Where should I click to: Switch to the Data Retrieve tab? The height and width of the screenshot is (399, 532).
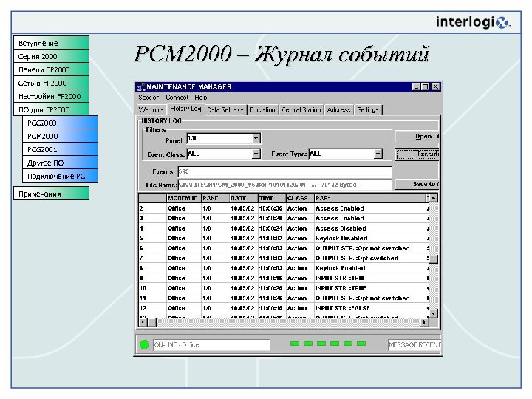click(x=225, y=109)
